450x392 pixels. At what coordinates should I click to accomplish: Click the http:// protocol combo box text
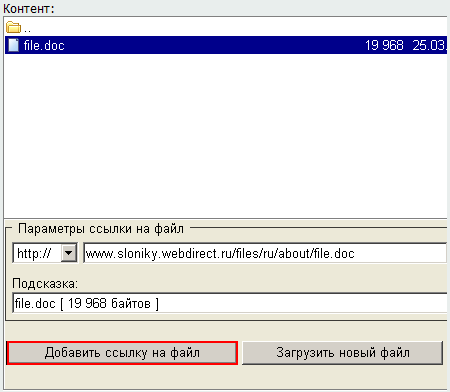(34, 253)
